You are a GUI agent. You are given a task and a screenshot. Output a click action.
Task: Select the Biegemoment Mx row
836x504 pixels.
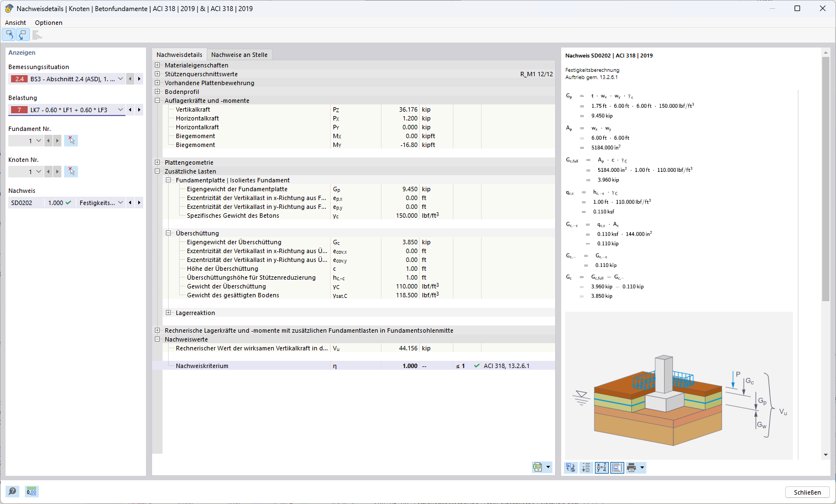[359, 136]
